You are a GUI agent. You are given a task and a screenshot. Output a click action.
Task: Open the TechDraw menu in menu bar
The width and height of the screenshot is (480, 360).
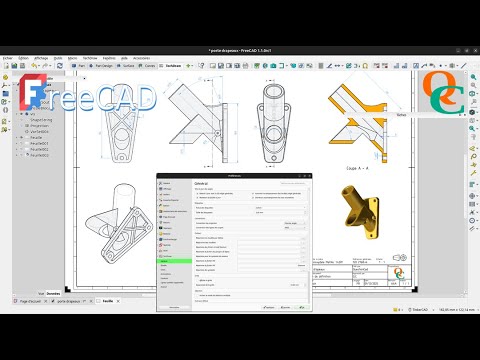click(x=90, y=58)
